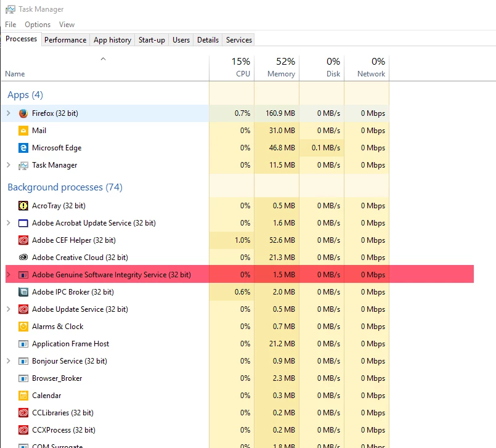Expand the Firefox process group

click(9, 113)
